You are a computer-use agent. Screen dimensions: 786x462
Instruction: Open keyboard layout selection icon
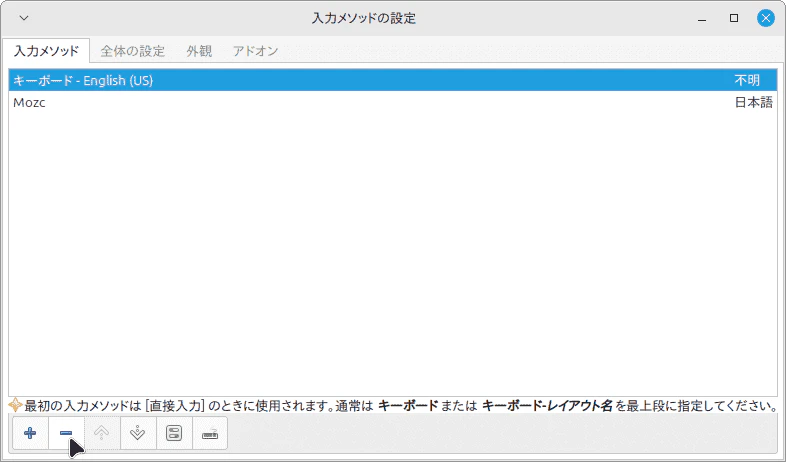[x=210, y=433]
